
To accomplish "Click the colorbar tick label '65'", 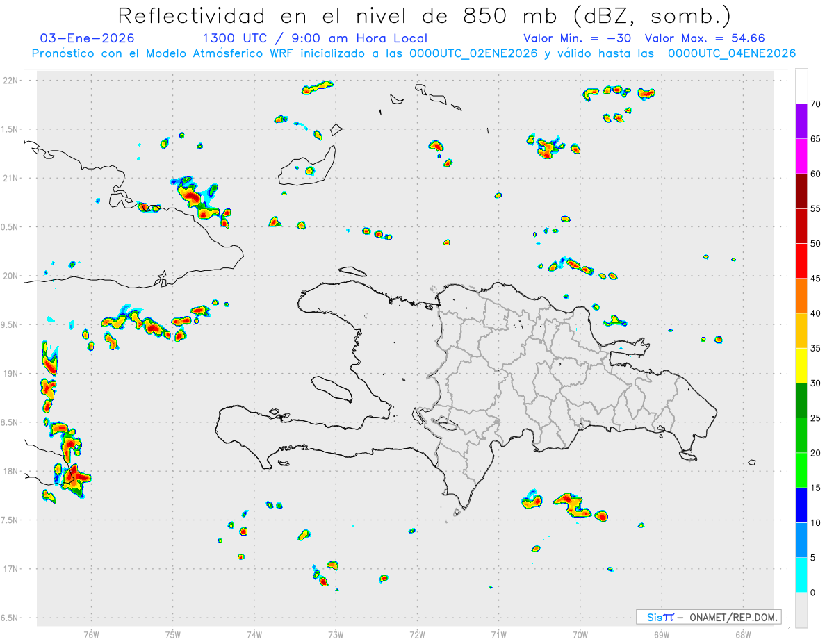I will point(815,139).
